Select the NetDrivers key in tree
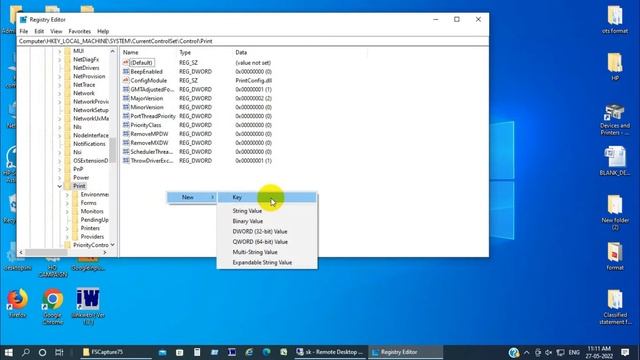The height and width of the screenshot is (360, 640). tap(86, 68)
